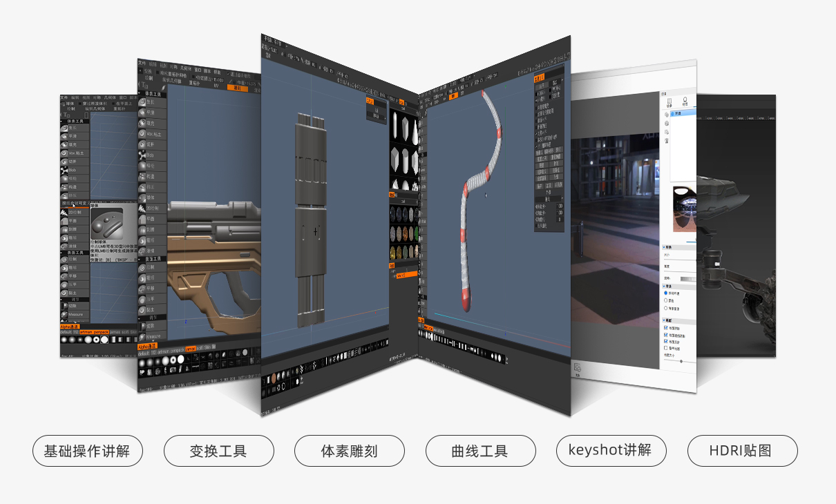This screenshot has width=836, height=504.
Task: Click HDRI environment preview thumbnail in KeyShot
Action: point(685,211)
